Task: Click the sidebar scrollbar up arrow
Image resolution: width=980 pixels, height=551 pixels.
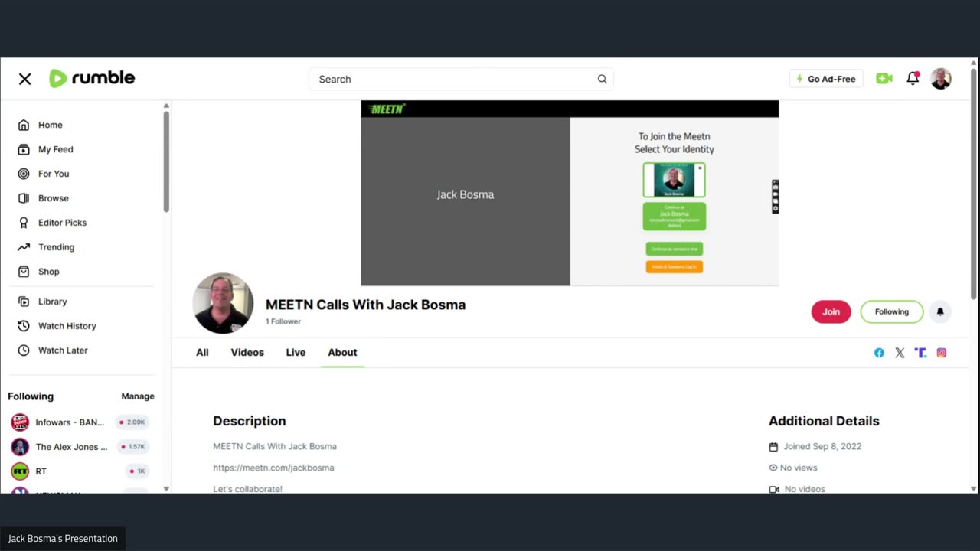Action: coord(166,106)
